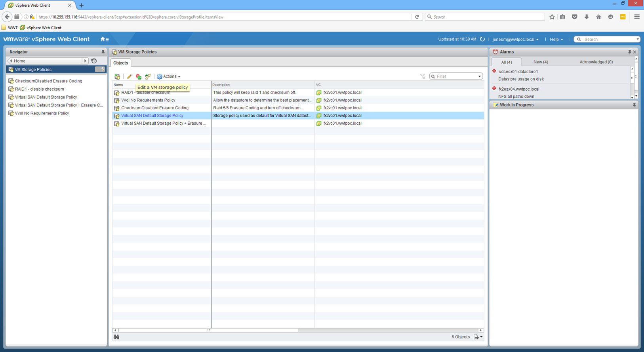
Task: Open the Actions dropdown menu
Action: [x=169, y=76]
